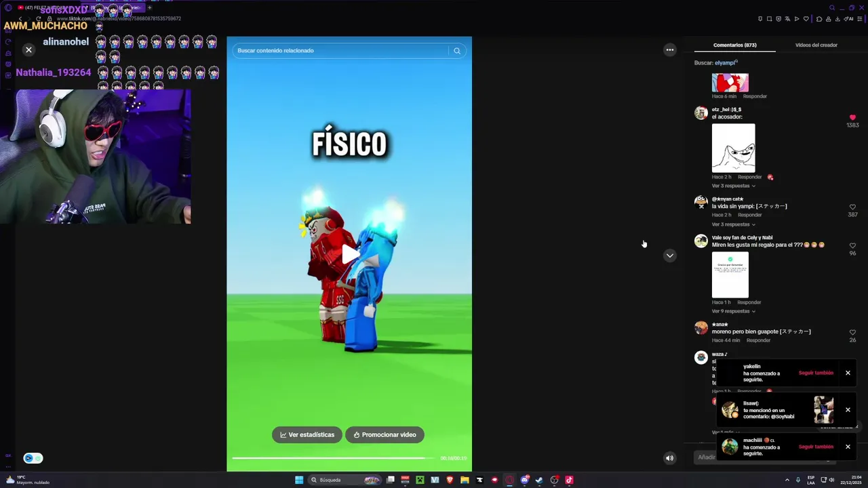868x488 pixels.
Task: Like the 'Miren les gusta mi regalo' comment
Action: point(852,245)
